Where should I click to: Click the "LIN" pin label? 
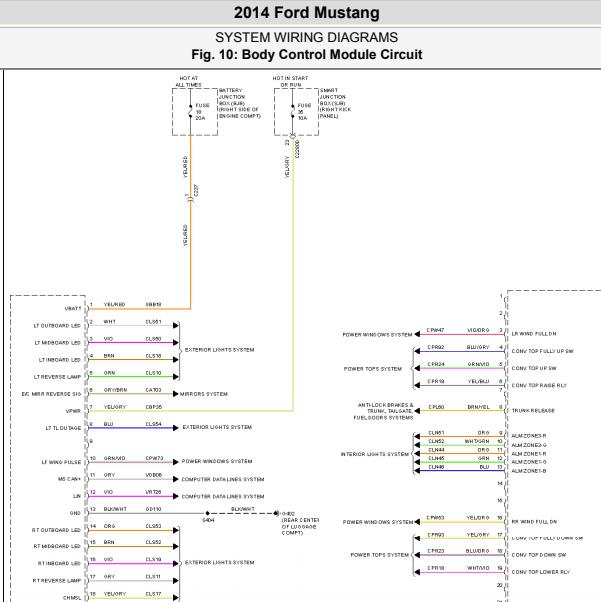point(77,496)
